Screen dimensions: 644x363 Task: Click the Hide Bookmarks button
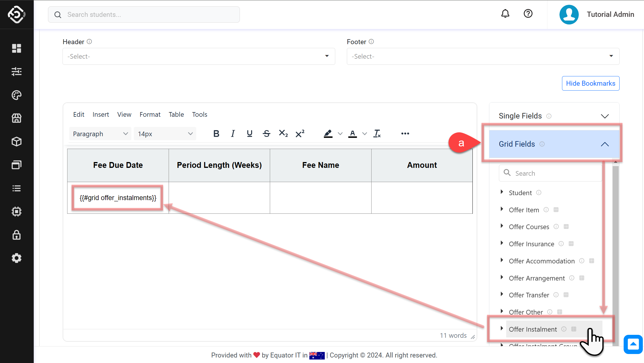coord(591,83)
